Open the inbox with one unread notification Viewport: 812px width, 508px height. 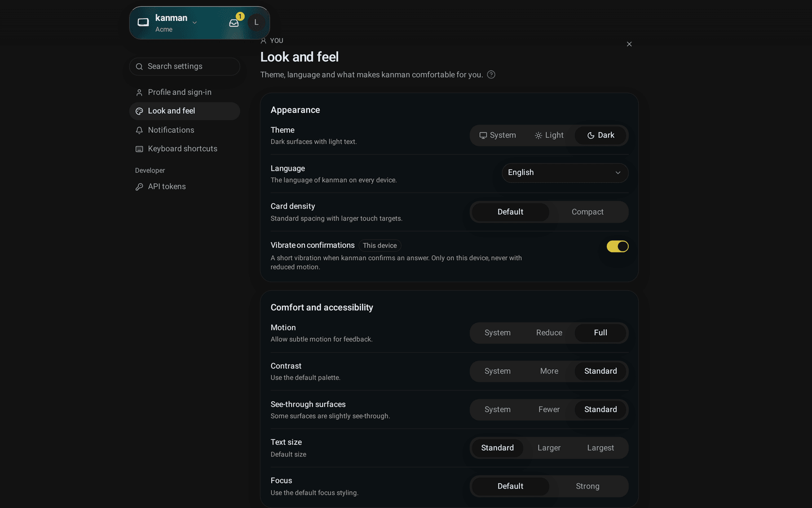[x=234, y=23]
